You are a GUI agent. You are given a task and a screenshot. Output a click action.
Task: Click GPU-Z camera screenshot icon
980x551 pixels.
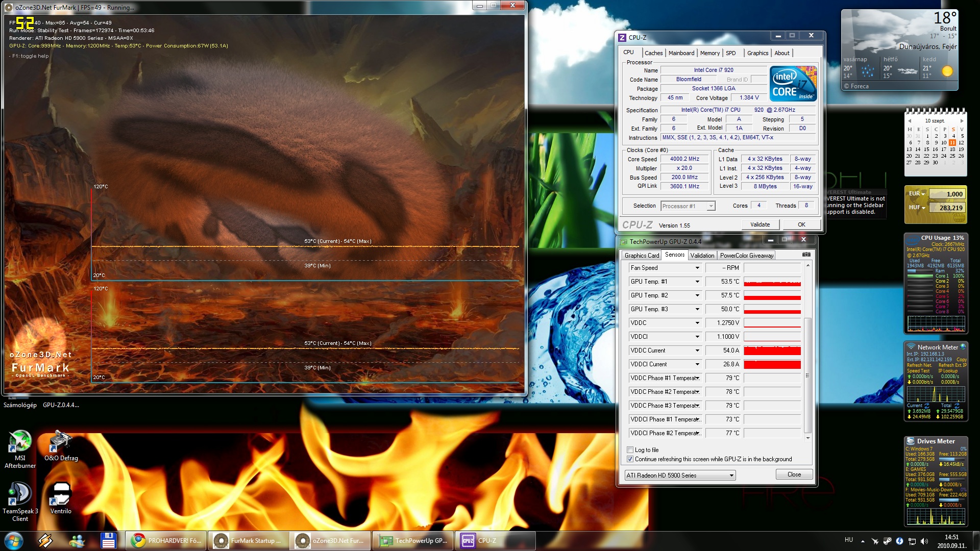point(806,254)
